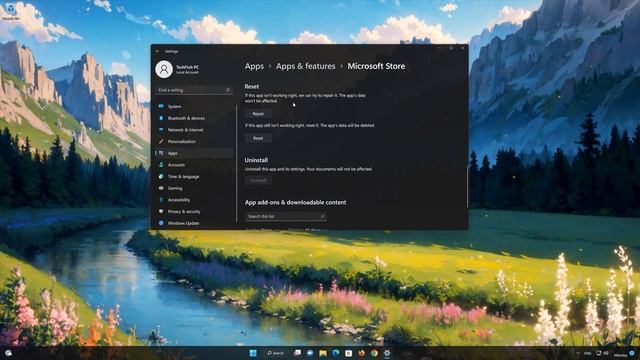Open taskbar Search
Viewport: 640px width, 360px height.
276,353
